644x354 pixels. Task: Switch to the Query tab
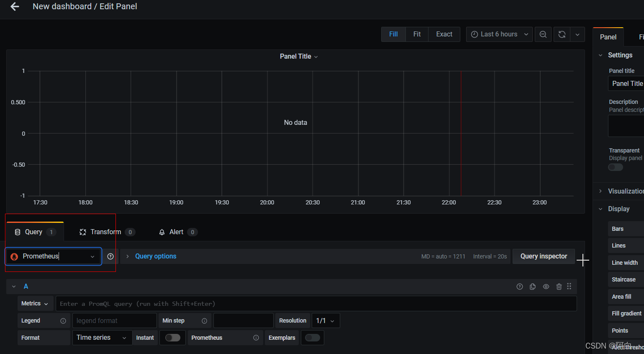coord(35,232)
